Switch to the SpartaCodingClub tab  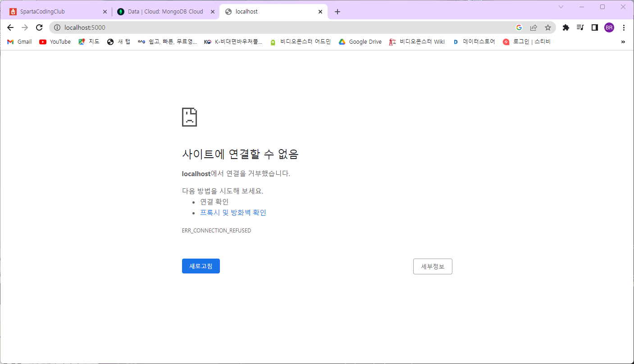click(57, 12)
